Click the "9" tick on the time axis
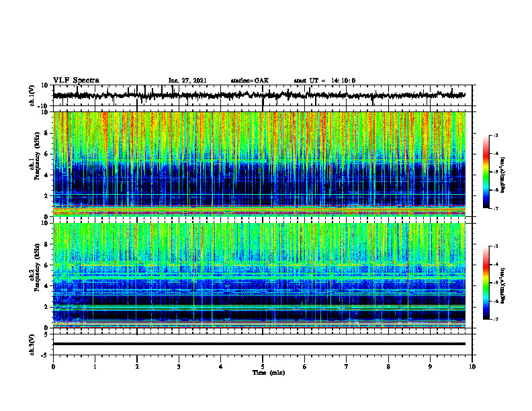This screenshot has height=411, width=532. tap(430, 367)
